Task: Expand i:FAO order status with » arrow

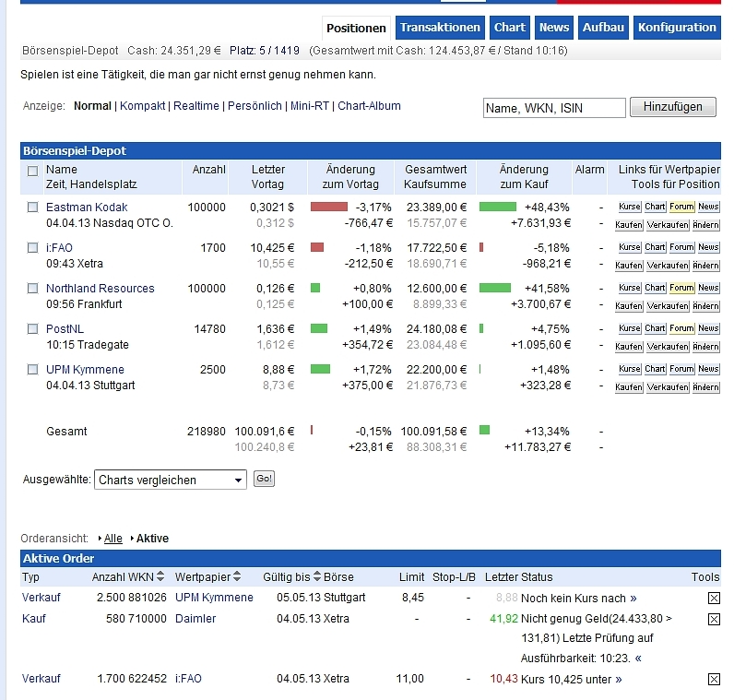Action: (619, 680)
